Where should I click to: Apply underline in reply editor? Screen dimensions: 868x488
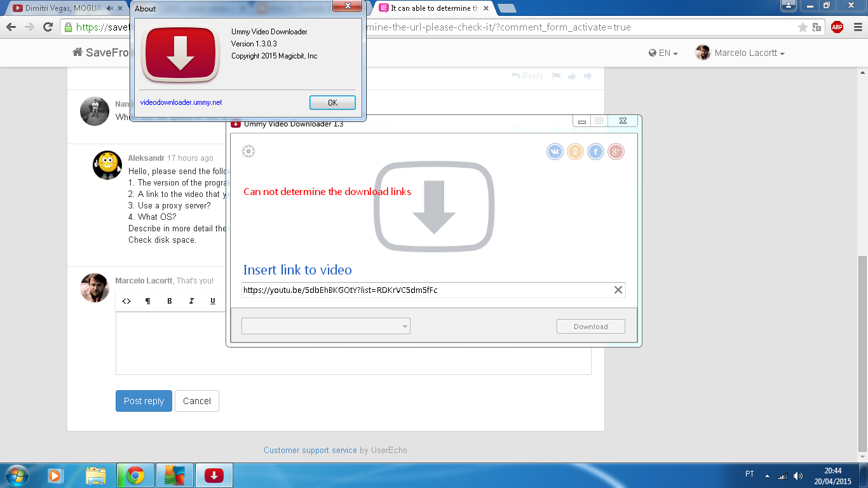(x=213, y=301)
